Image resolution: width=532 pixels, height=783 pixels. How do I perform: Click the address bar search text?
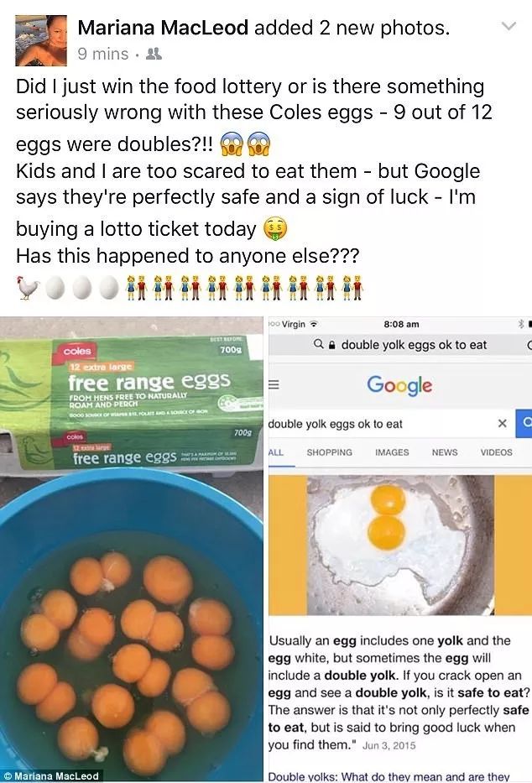point(414,345)
